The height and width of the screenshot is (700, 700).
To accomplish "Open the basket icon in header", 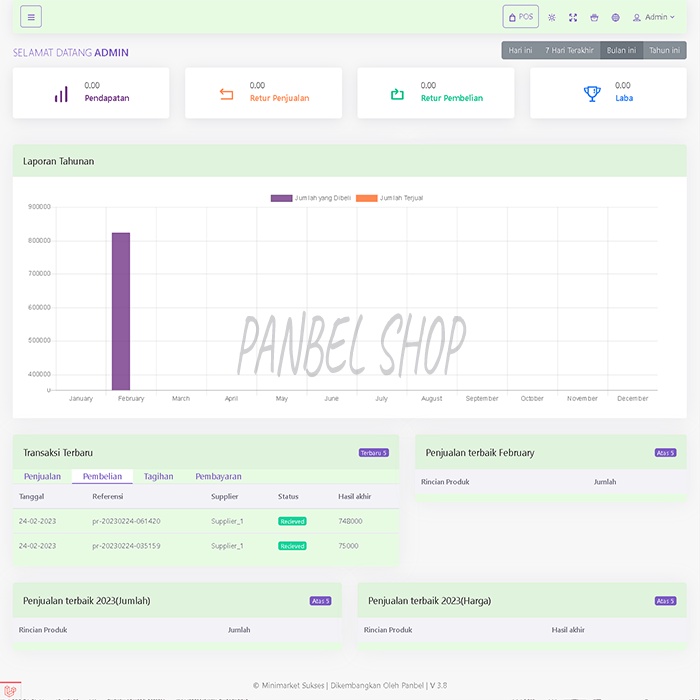I will (x=594, y=17).
